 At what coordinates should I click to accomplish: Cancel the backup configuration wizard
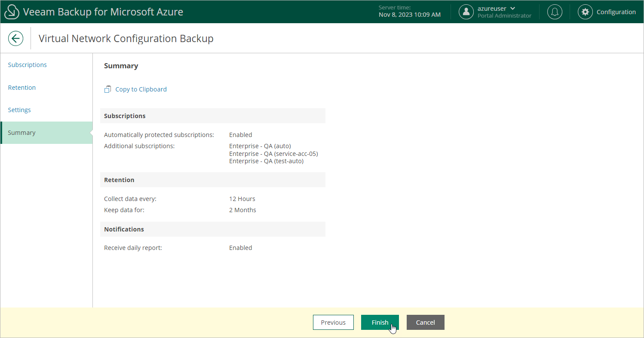[425, 323]
